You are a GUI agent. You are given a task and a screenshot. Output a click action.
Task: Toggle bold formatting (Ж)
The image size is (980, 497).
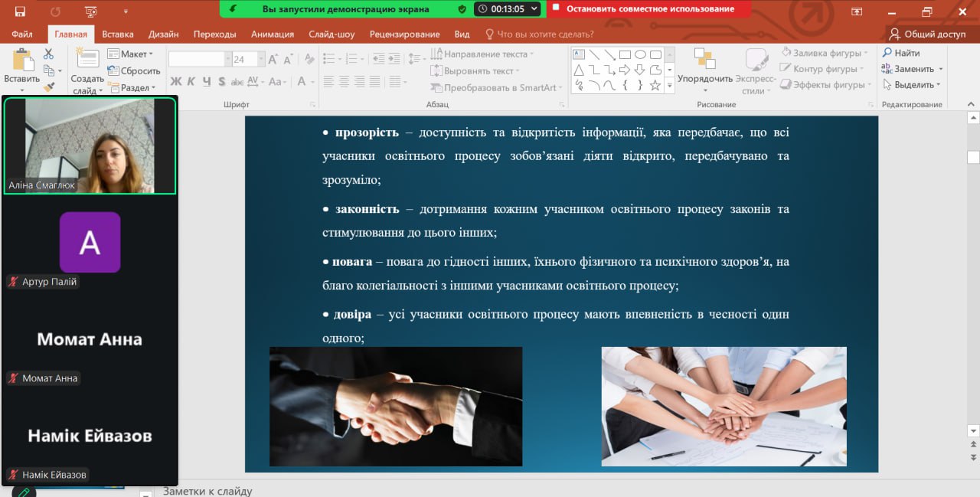(x=175, y=81)
